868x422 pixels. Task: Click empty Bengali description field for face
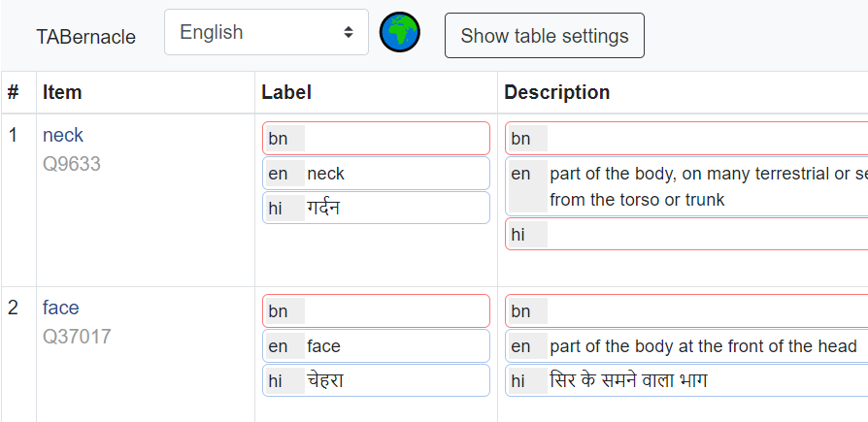[705, 311]
